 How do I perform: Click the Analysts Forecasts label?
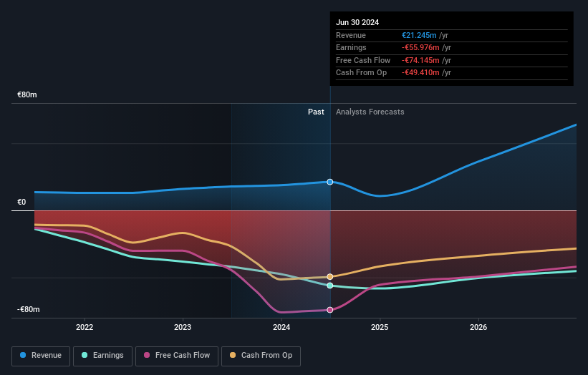[370, 112]
